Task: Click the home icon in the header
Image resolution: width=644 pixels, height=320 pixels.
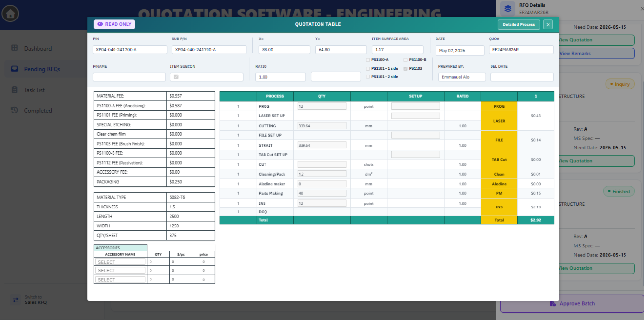Action: (11, 13)
